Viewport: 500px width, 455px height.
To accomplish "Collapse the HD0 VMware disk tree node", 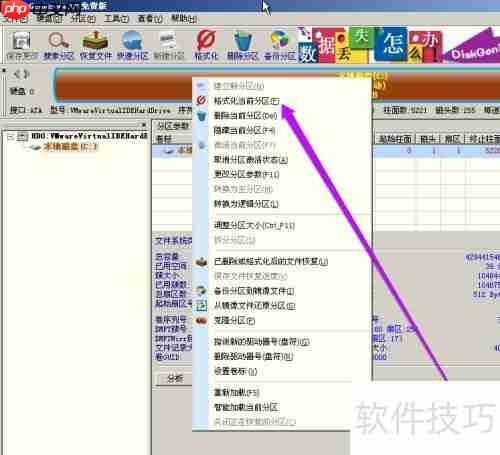I will [x=10, y=136].
